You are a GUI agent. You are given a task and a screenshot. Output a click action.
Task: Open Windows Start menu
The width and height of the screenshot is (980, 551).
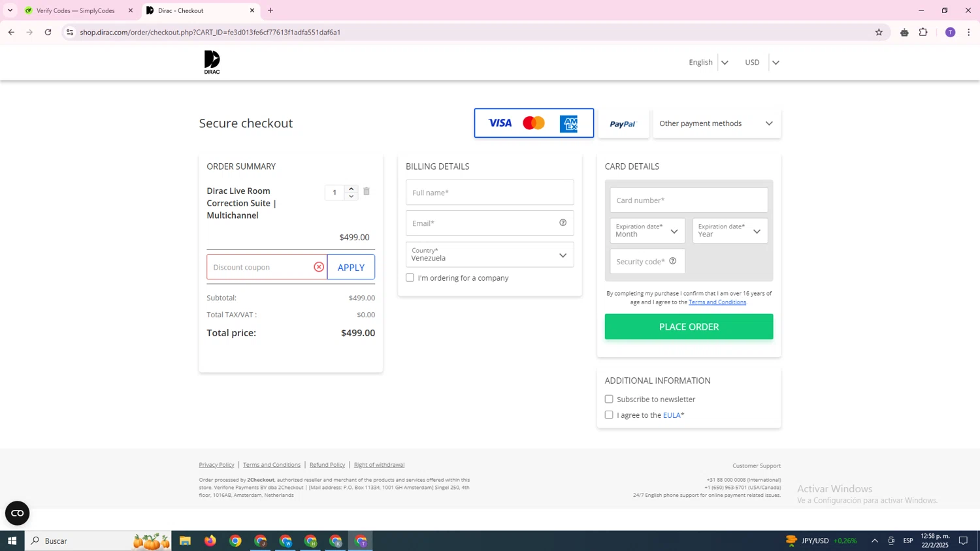click(x=12, y=541)
